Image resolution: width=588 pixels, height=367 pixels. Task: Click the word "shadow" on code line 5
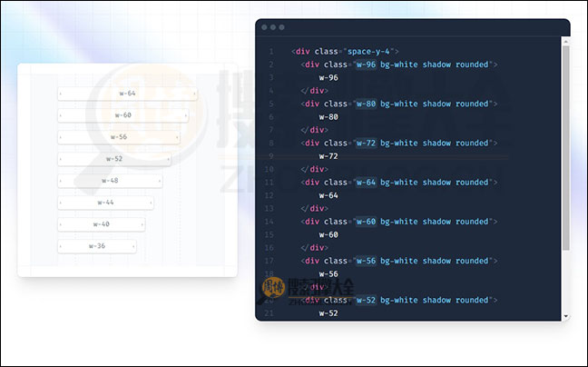coord(436,104)
